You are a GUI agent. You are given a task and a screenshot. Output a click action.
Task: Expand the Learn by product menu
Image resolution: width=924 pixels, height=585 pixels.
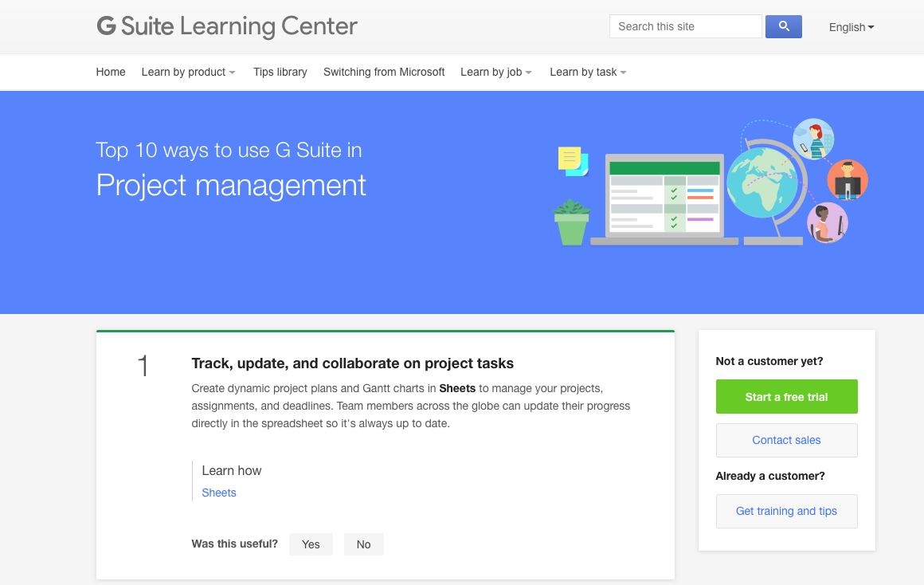188,72
